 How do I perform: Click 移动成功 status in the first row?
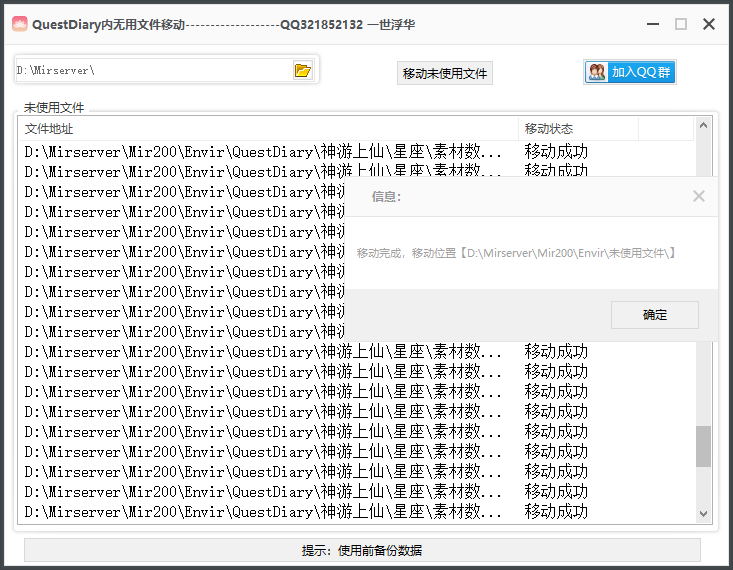point(556,152)
